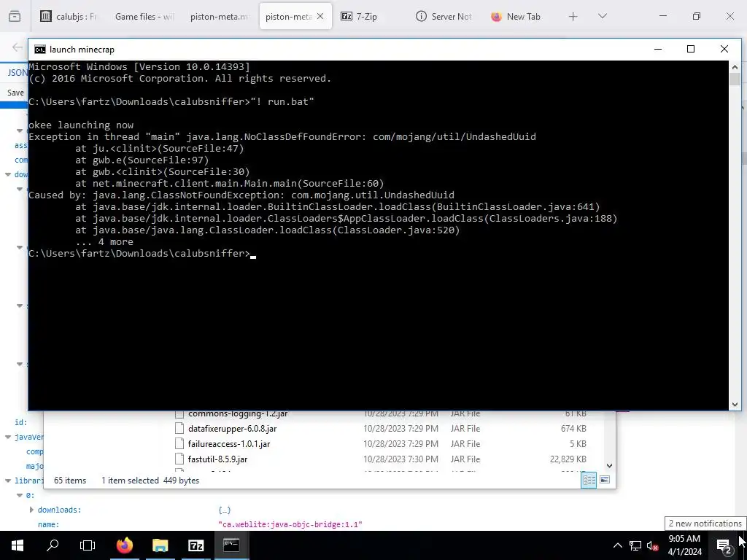Click the fastutil-8.5.9.jar file icon
Image resolution: width=747 pixels, height=560 pixels.
(179, 459)
